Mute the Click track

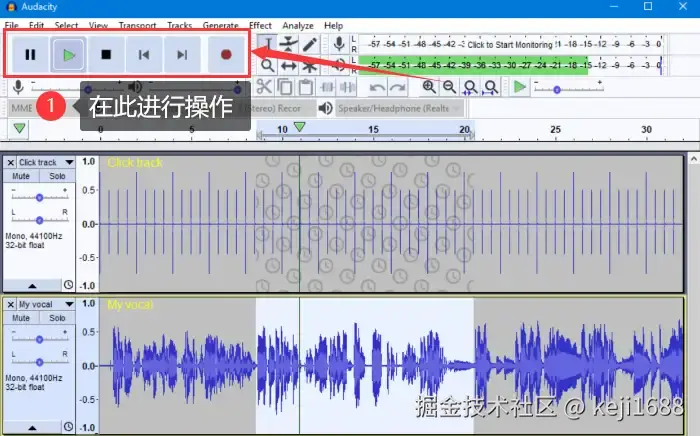(x=21, y=176)
